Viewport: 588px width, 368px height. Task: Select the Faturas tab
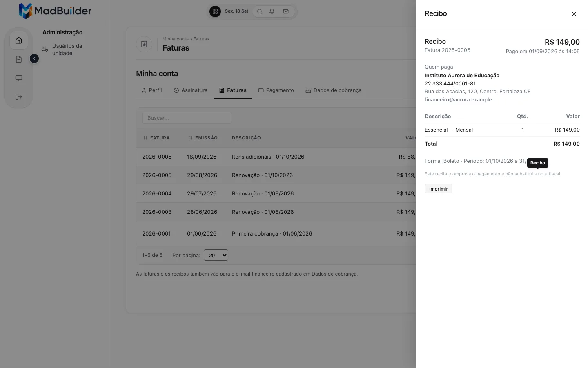233,90
